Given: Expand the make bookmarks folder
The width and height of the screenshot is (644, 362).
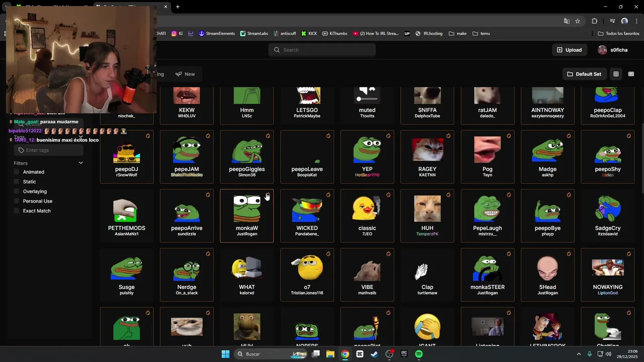Looking at the screenshot, I should pos(458,34).
